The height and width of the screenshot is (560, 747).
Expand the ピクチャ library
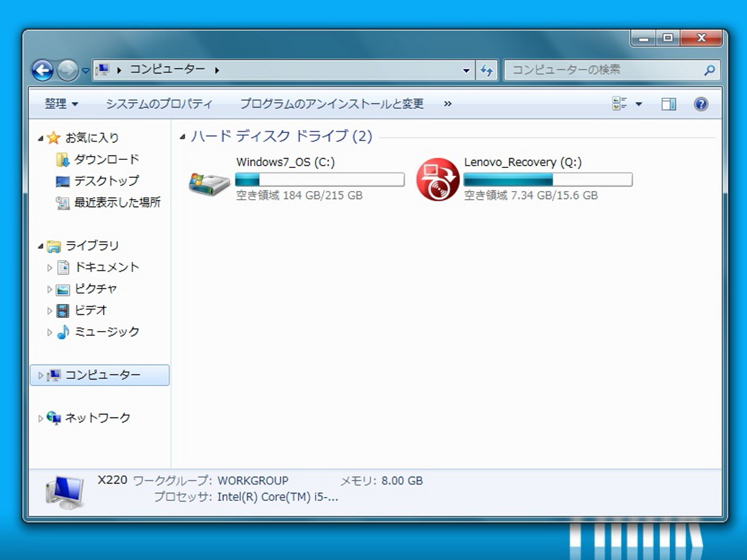(x=50, y=289)
